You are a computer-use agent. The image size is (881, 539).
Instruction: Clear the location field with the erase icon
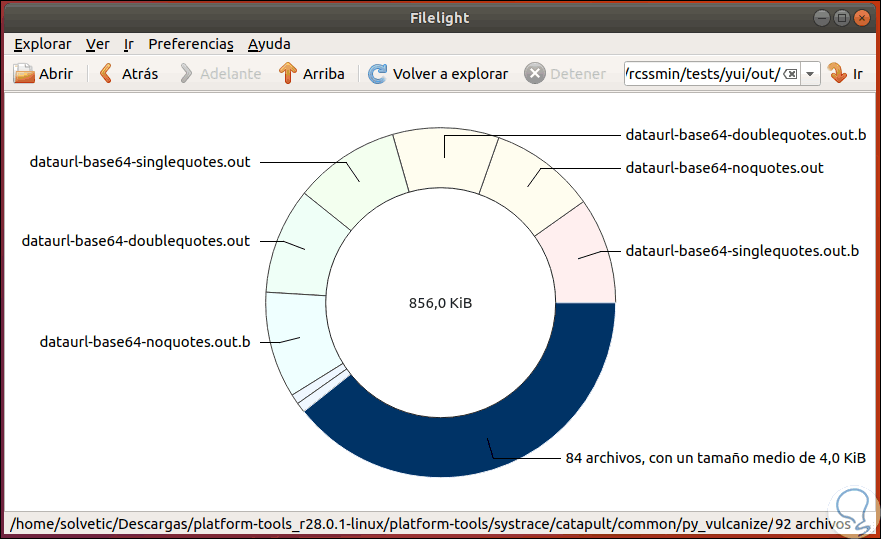790,74
